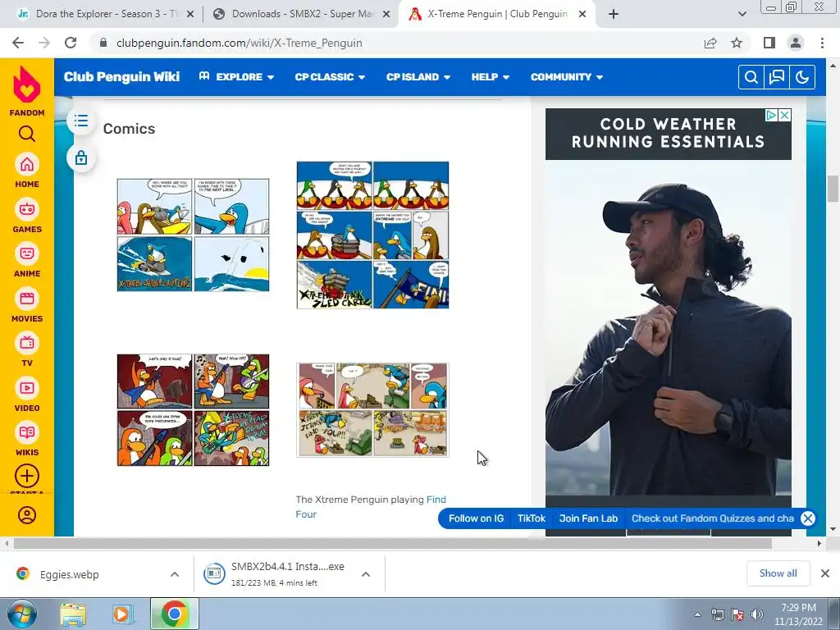
Task: Close the X-Treme Penguin tab
Action: tap(582, 15)
